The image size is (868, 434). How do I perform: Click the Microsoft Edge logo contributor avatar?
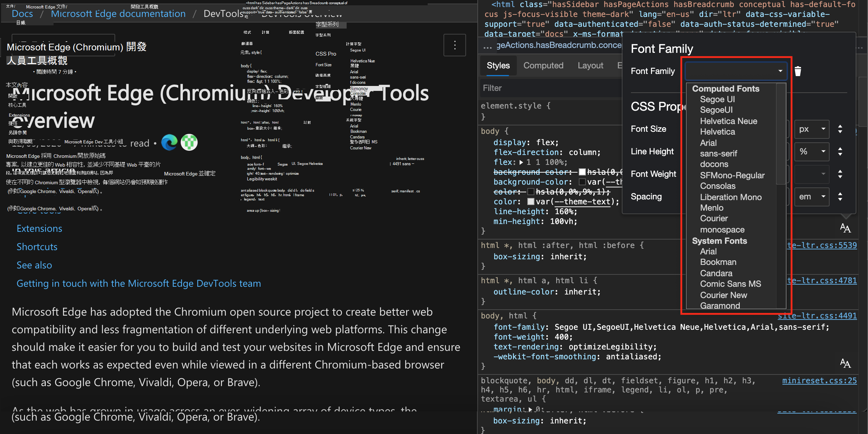(x=169, y=143)
